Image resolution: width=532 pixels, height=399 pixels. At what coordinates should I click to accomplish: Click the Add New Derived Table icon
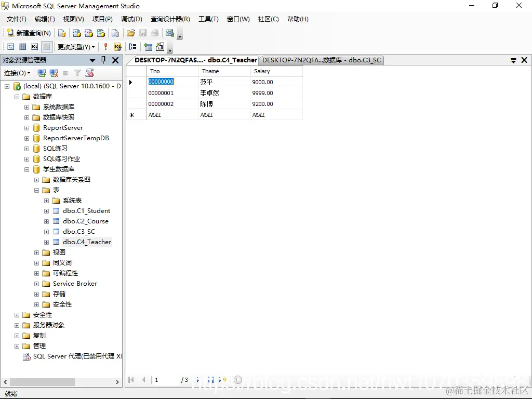click(x=160, y=46)
